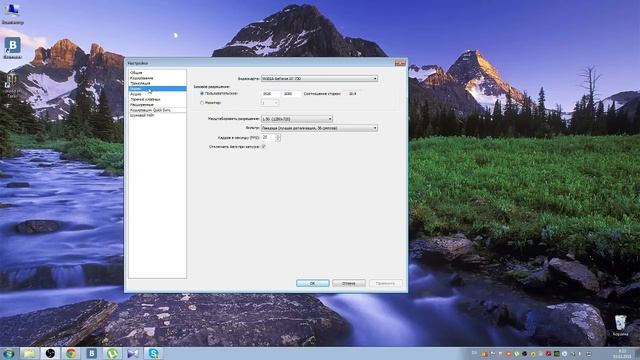
Task: Open the Расширенные settings section
Action: (157, 104)
